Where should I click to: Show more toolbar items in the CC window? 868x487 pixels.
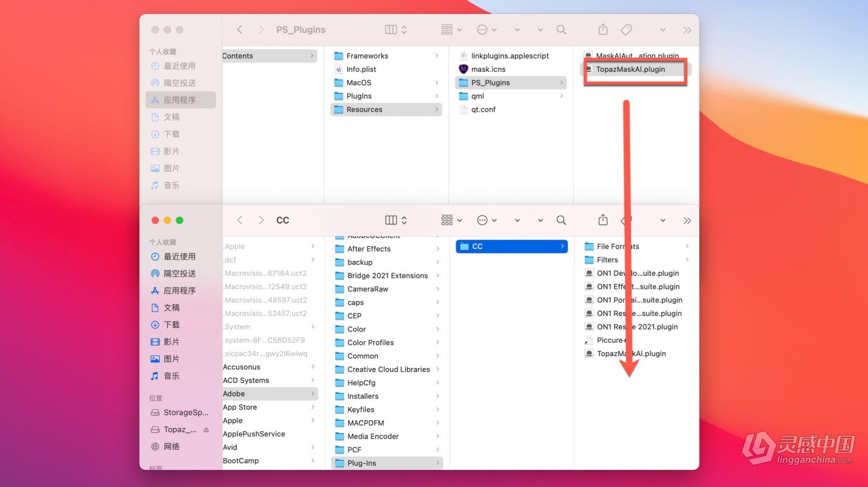point(687,221)
